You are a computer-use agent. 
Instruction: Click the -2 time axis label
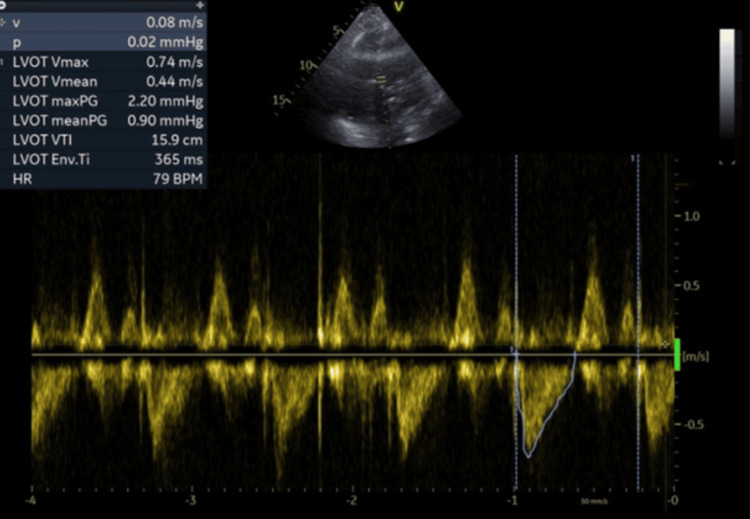click(x=352, y=501)
